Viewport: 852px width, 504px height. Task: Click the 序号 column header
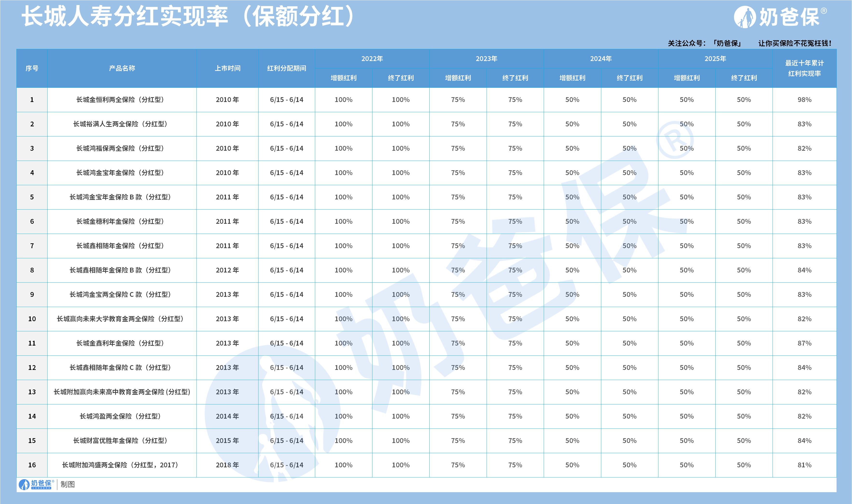(x=32, y=68)
